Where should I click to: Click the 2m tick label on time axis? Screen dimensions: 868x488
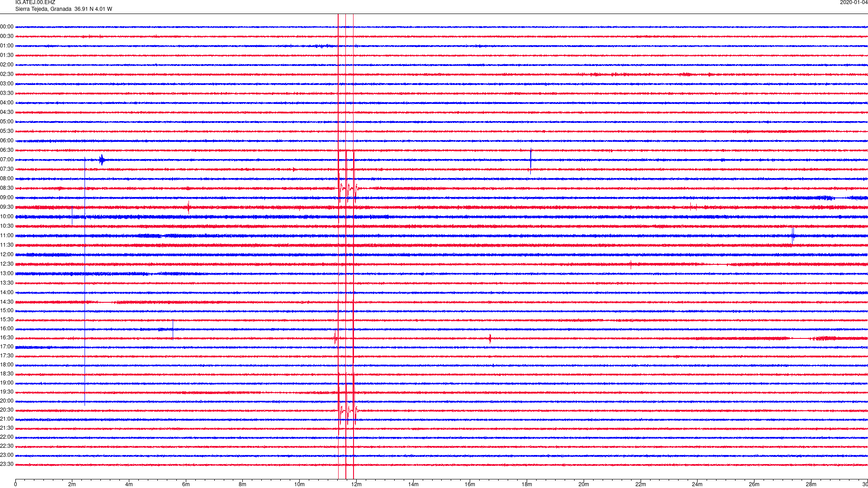point(72,484)
